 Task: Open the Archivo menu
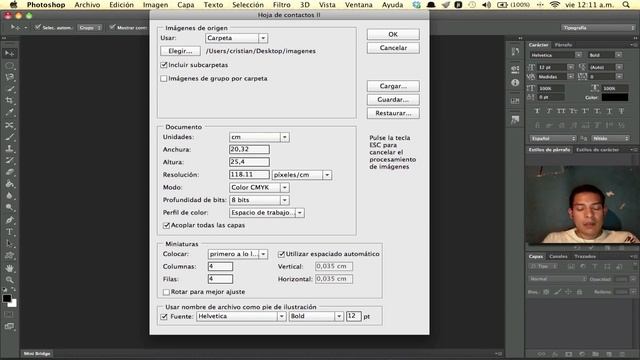[x=87, y=5]
